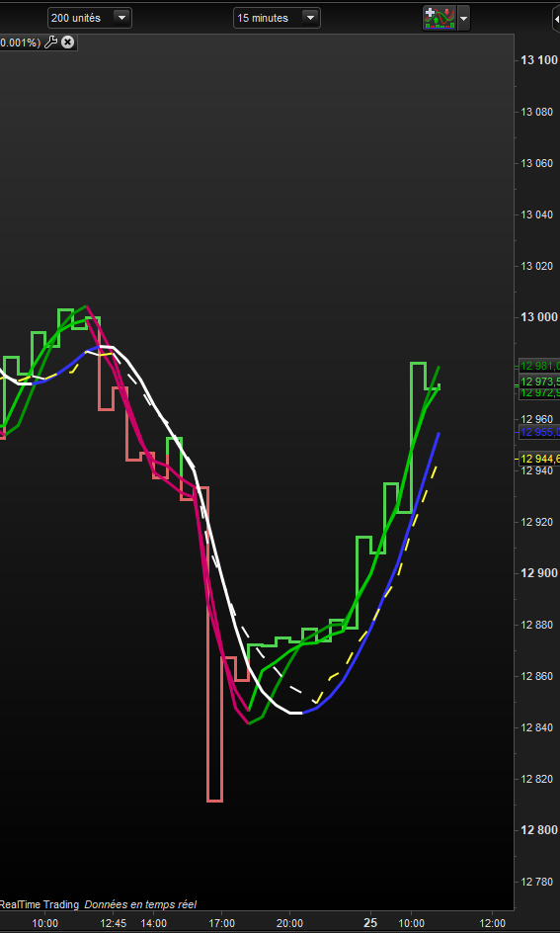560x933 pixels.
Task: Open the 15 minutes timeframe dropdown
Action: 277,18
